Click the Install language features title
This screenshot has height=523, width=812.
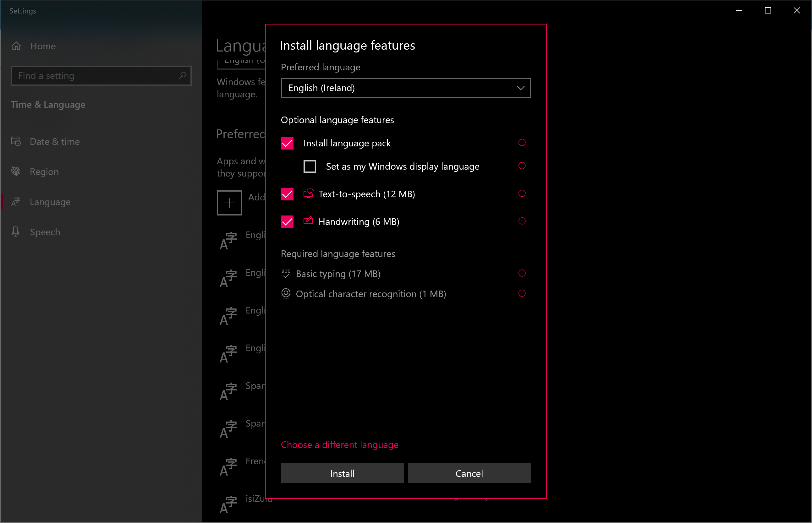coord(347,45)
